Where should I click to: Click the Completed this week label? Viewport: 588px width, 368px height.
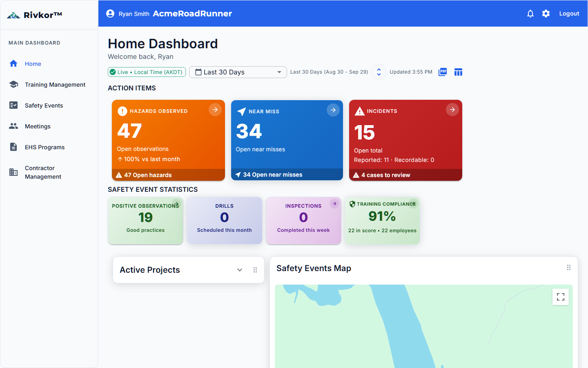(303, 230)
